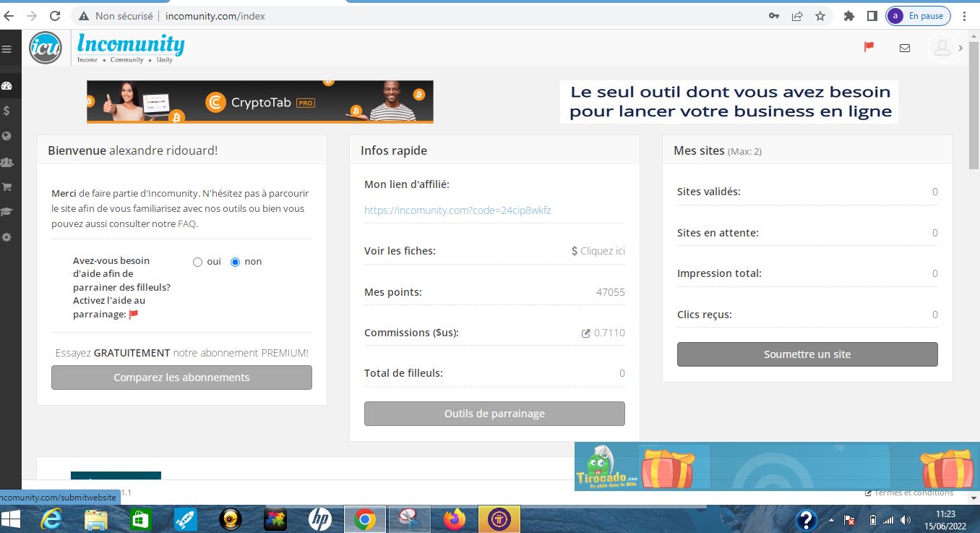Open Firefox from the taskbar
This screenshot has width=980, height=533.
tap(455, 519)
